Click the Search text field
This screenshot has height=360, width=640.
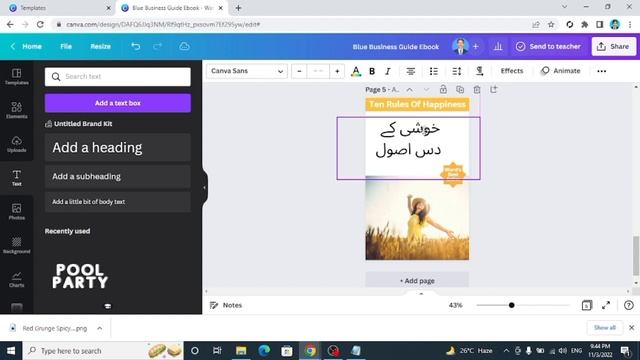[x=118, y=77]
